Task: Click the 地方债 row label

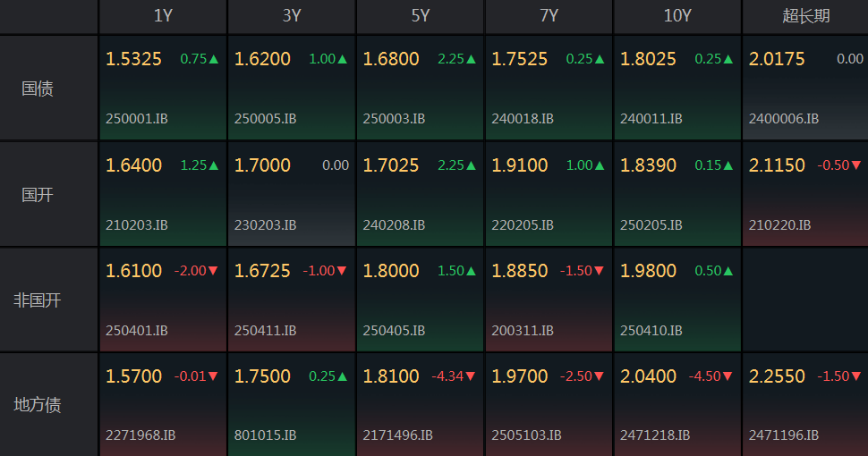Action: [37, 404]
